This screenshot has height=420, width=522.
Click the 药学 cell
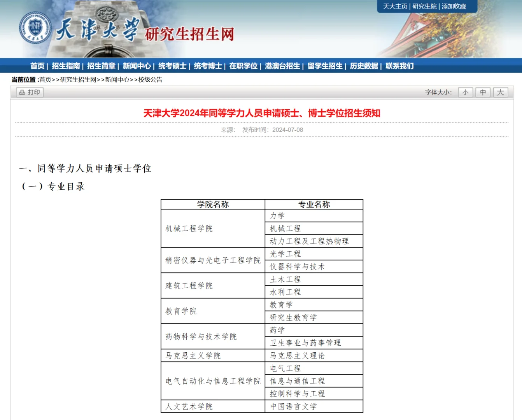314,330
